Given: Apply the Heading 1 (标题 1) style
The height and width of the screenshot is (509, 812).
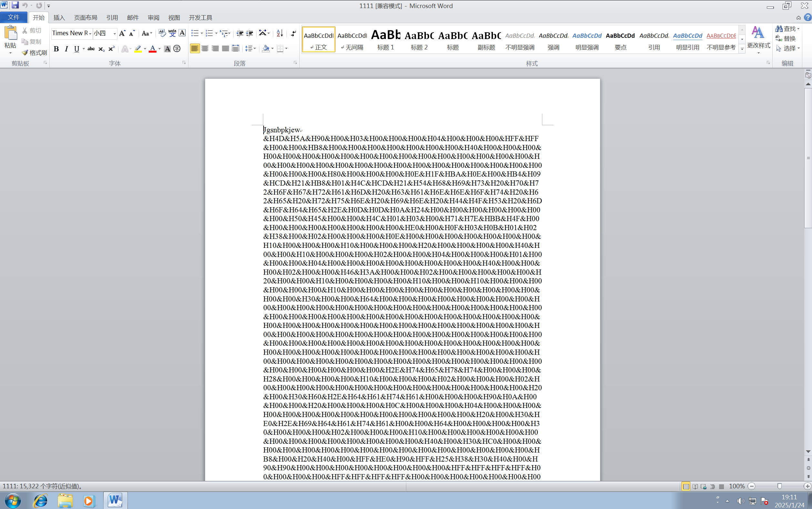Looking at the screenshot, I should pyautogui.click(x=386, y=40).
